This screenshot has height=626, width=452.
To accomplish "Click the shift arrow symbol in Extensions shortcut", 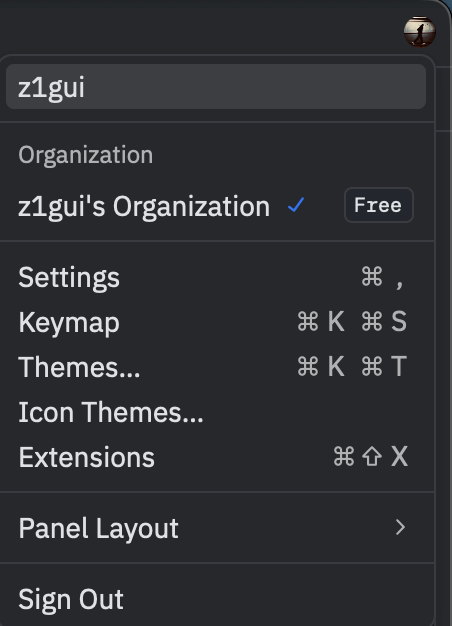I will (372, 456).
